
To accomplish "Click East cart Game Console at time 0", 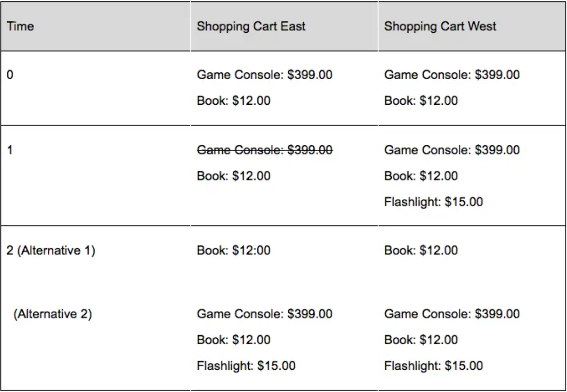I will pos(264,75).
